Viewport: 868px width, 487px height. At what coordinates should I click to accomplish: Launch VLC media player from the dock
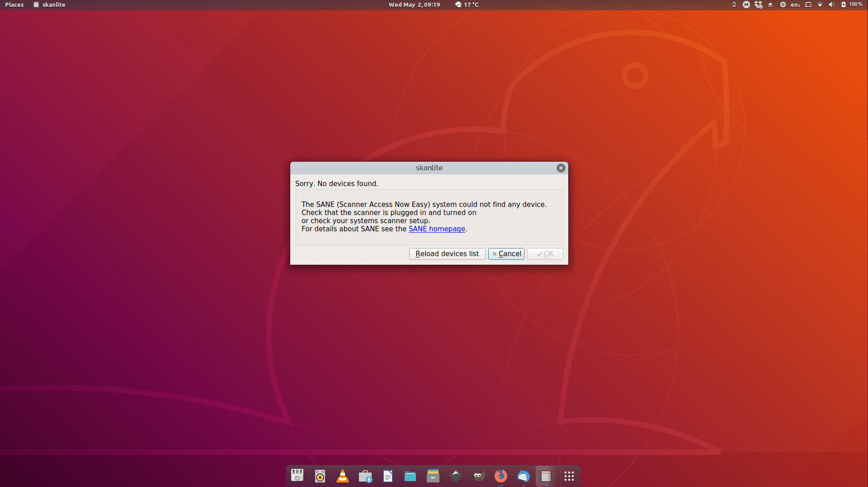pyautogui.click(x=343, y=476)
